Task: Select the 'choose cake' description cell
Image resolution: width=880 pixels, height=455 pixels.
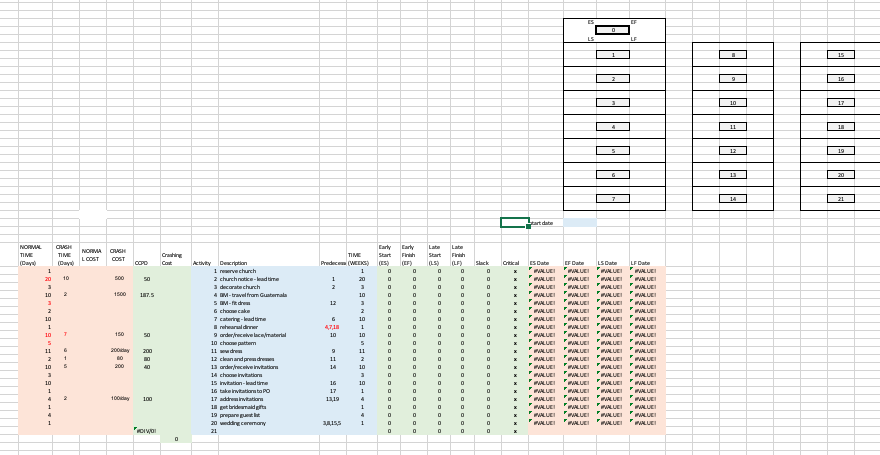Action: (269, 311)
